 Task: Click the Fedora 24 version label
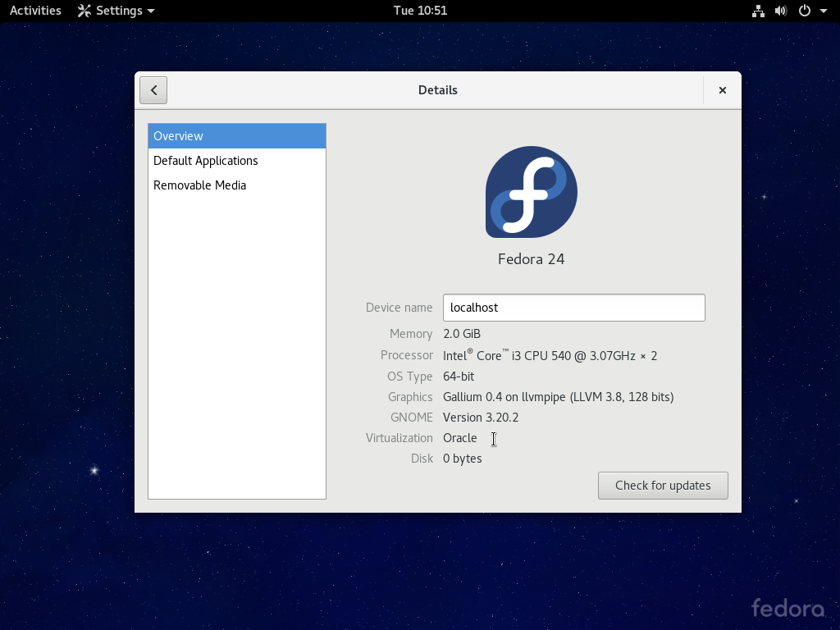(531, 259)
